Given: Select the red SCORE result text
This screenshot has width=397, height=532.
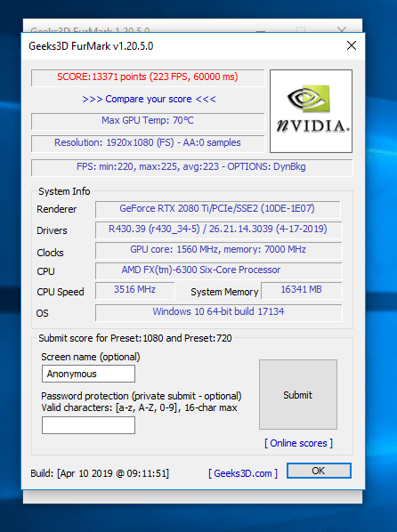Looking at the screenshot, I should 148,77.
